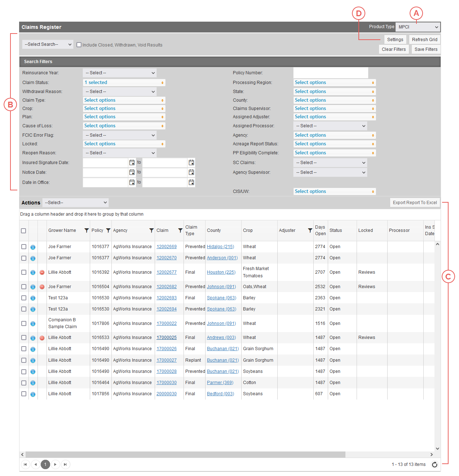Click the refresh icon near the item count
This screenshot has height=476, width=459.
click(x=434, y=464)
